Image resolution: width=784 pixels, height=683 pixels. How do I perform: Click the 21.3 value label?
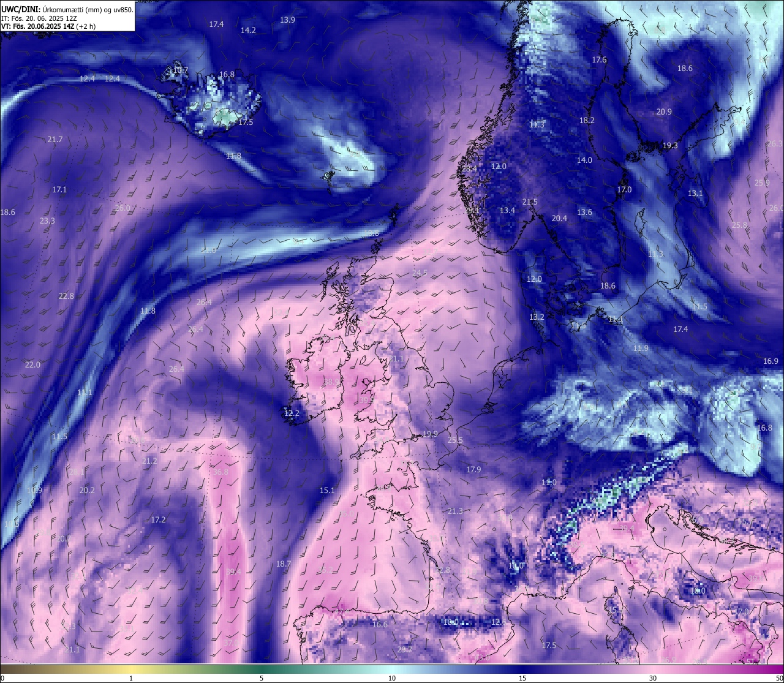pos(455,511)
